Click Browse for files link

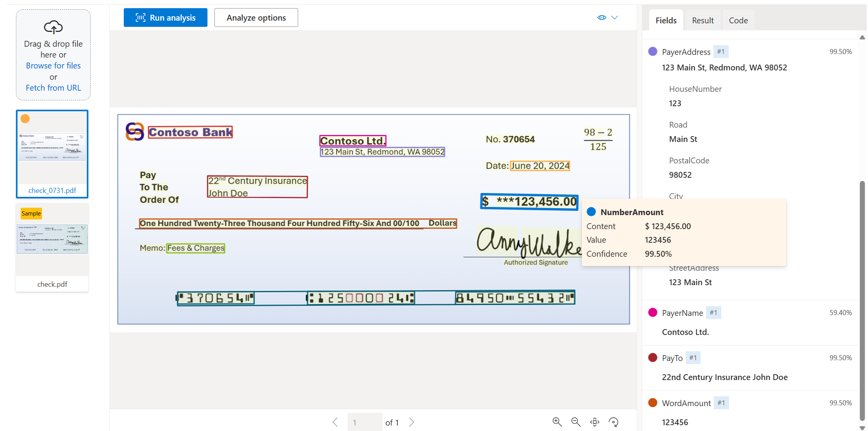pyautogui.click(x=54, y=65)
